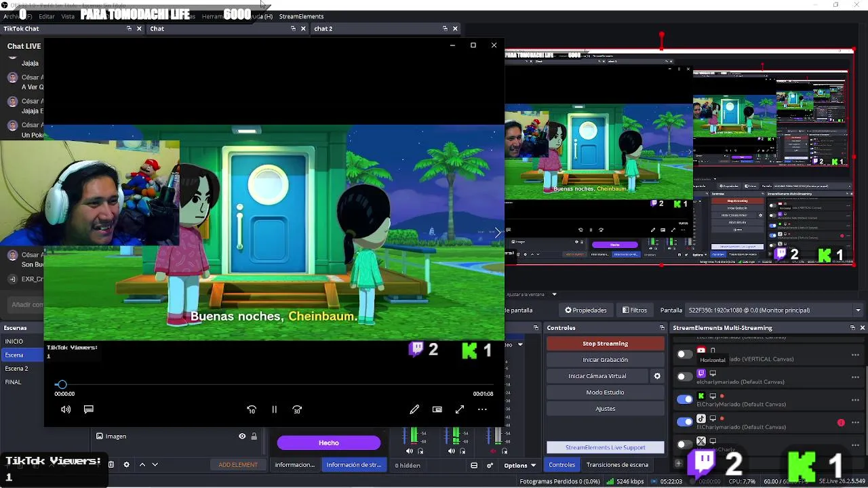The width and height of the screenshot is (868, 488).
Task: Open the Editar menu
Action: tap(47, 16)
